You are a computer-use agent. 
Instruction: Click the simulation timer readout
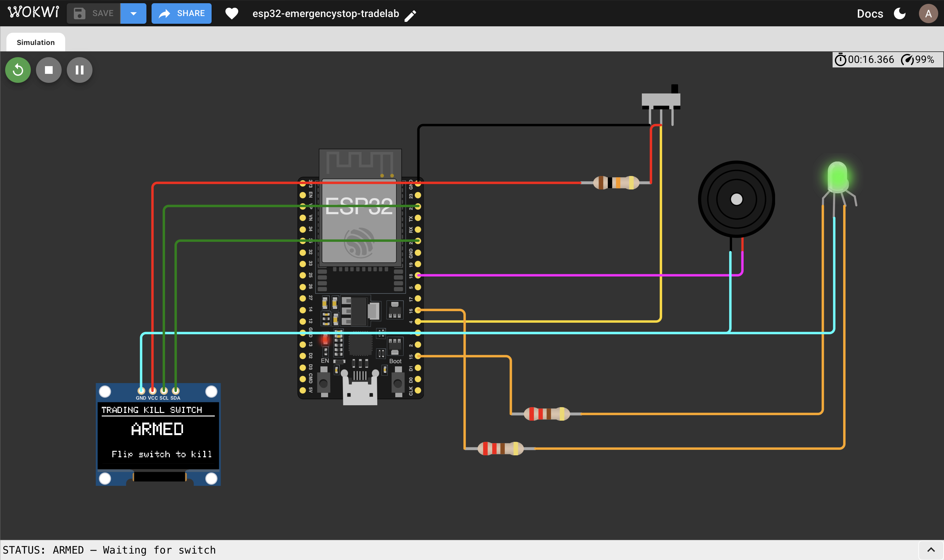click(x=864, y=60)
